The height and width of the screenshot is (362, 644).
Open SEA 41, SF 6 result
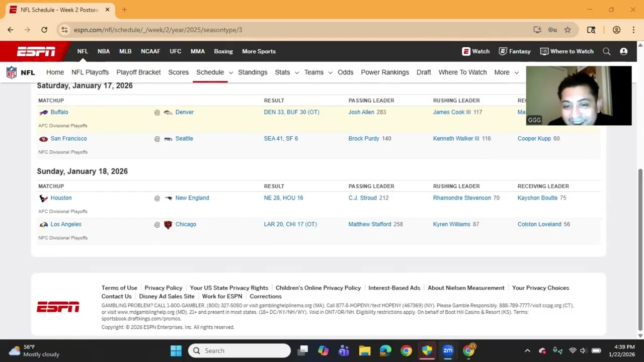pyautogui.click(x=281, y=139)
